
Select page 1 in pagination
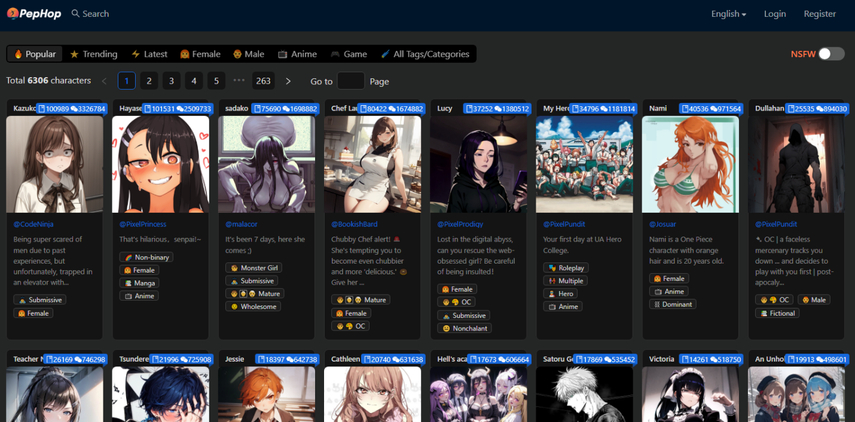[127, 81]
